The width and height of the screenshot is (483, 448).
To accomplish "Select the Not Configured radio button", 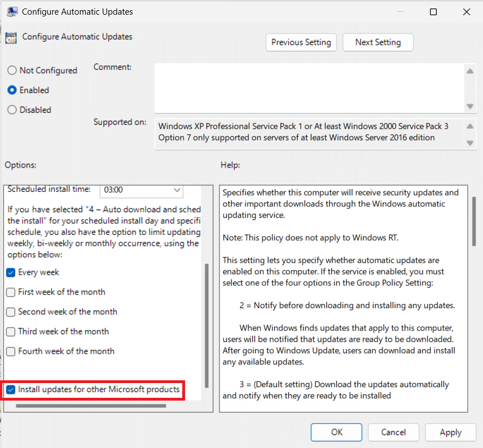I will (x=12, y=71).
